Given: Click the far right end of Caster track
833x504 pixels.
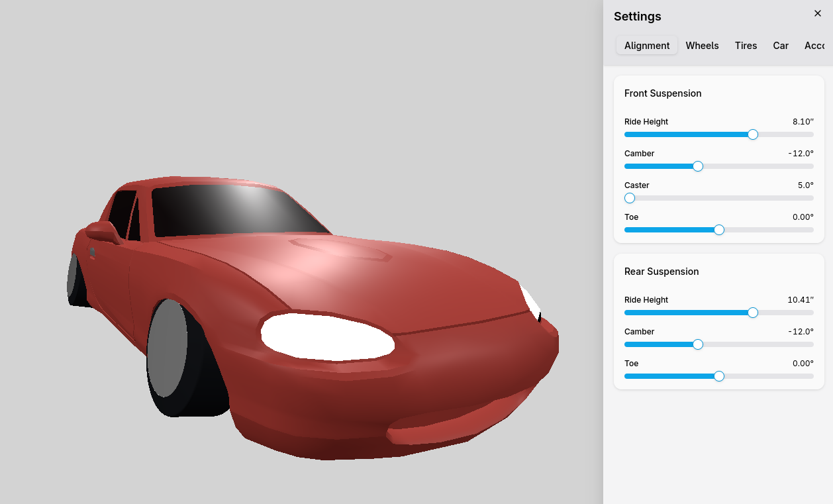Looking at the screenshot, I should click(811, 198).
